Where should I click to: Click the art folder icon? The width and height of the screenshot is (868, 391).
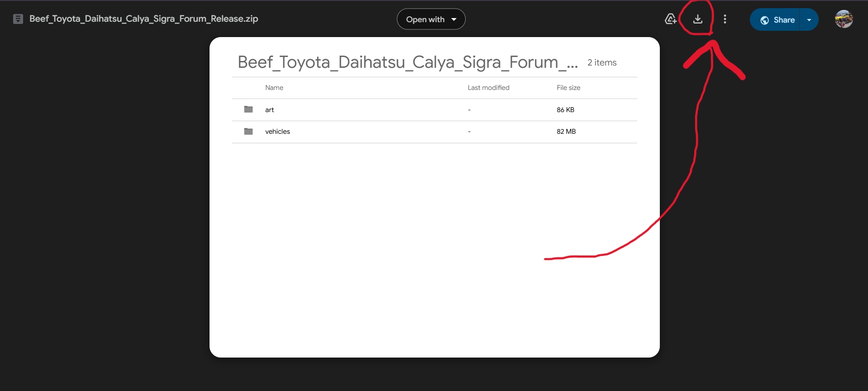[248, 109]
